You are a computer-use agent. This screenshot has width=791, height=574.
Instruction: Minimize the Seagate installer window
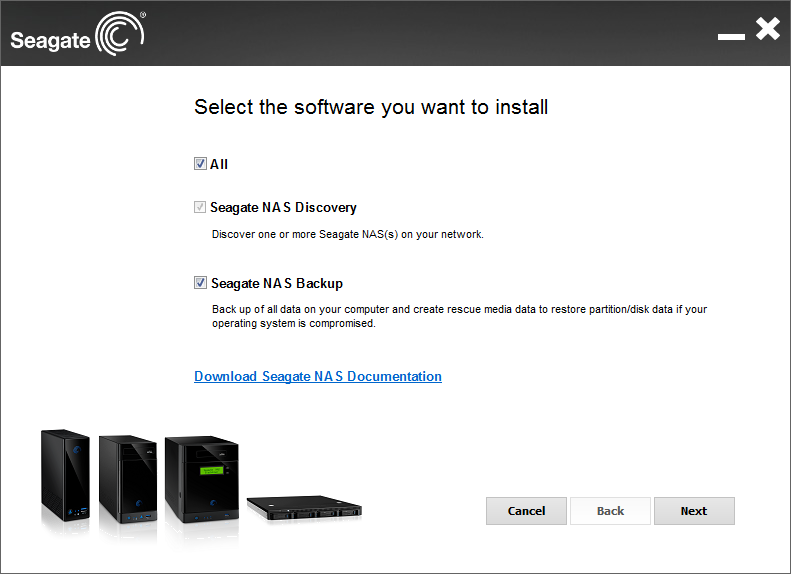coord(731,36)
